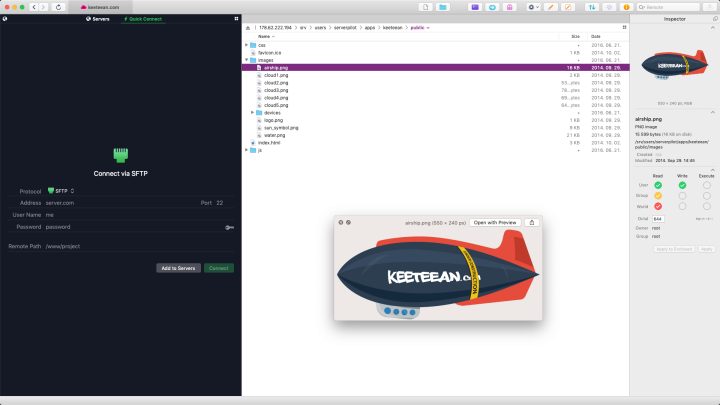Viewport: 720px width, 405px height.
Task: Click the Address server.com field
Action: point(122,203)
